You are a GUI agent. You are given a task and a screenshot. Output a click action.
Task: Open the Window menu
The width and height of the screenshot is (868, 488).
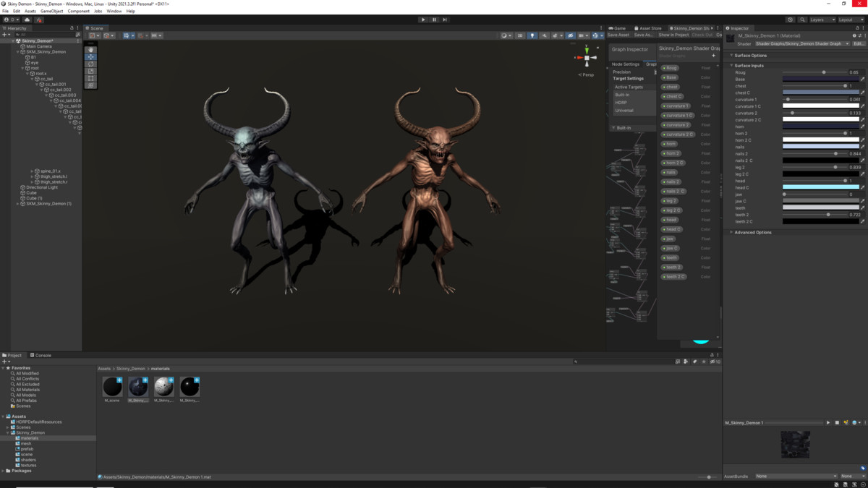(x=114, y=11)
